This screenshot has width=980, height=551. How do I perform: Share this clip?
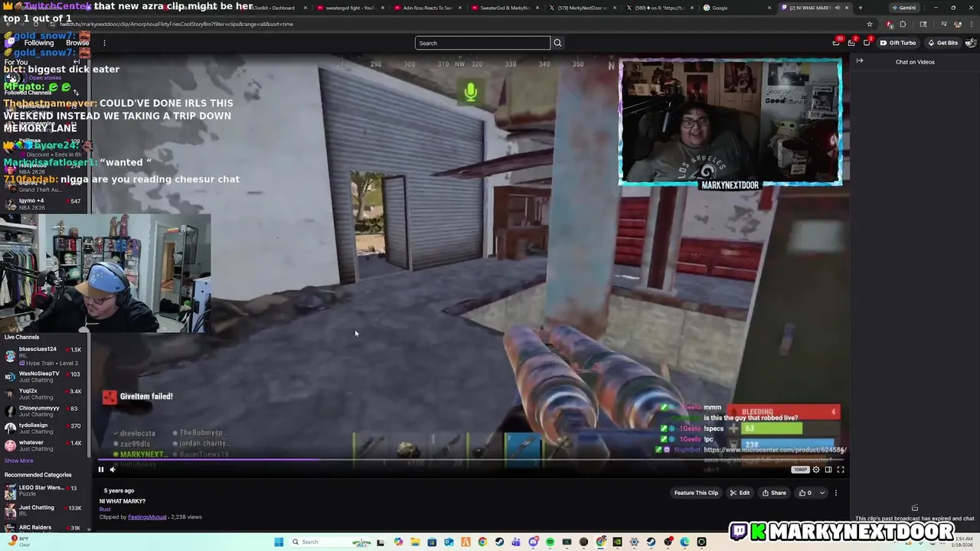click(774, 493)
